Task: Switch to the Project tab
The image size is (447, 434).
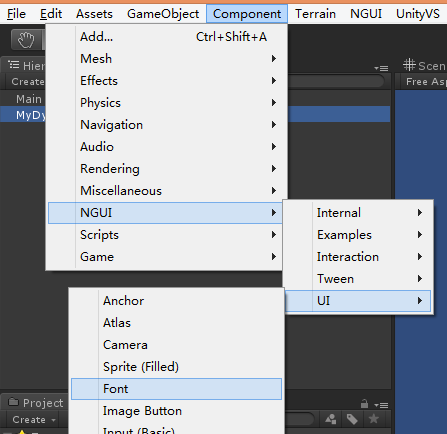Action: (x=36, y=403)
